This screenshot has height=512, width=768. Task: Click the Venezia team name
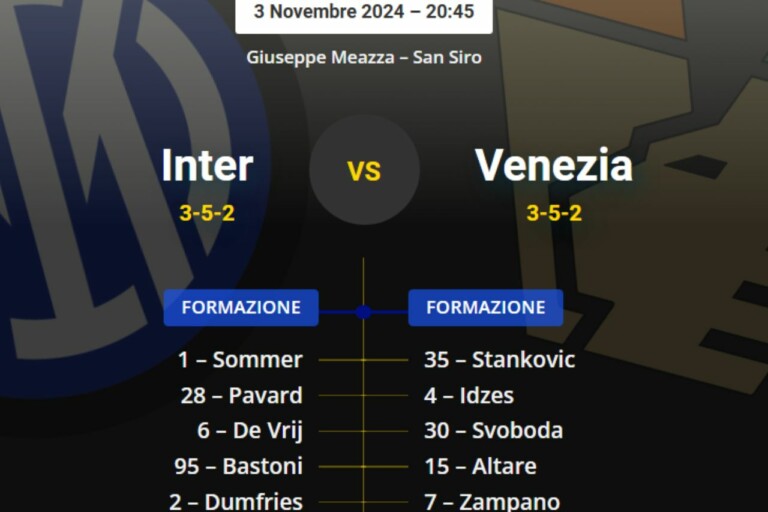[554, 166]
